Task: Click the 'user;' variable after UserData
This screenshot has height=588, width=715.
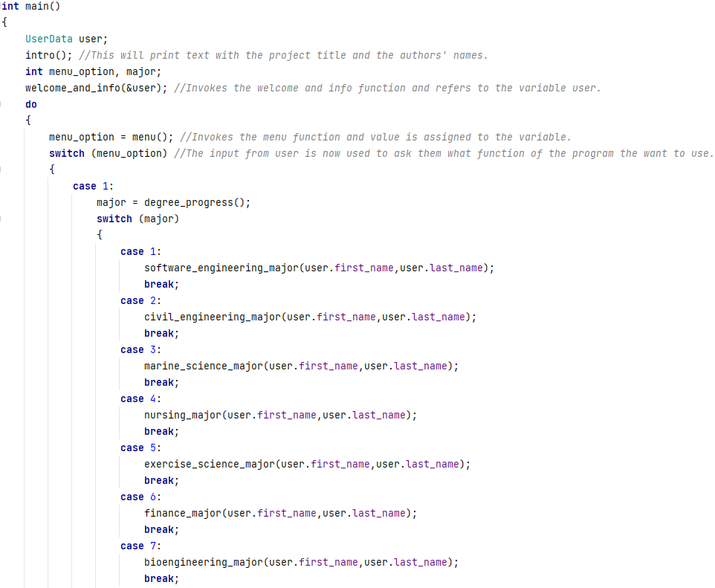Action: click(93, 39)
